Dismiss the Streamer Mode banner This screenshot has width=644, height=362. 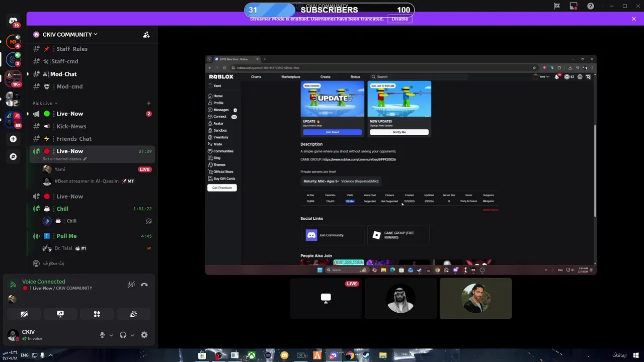click(x=634, y=19)
